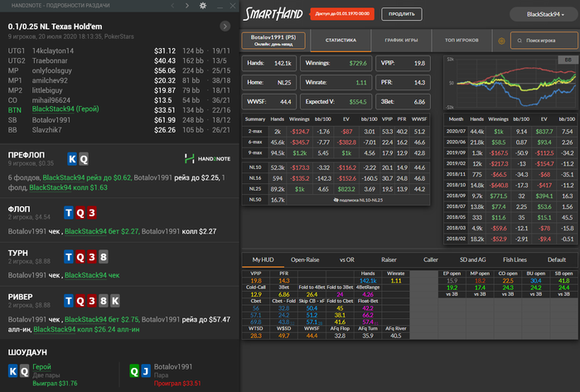Click the VPIP 19.8 stat box

403,63
